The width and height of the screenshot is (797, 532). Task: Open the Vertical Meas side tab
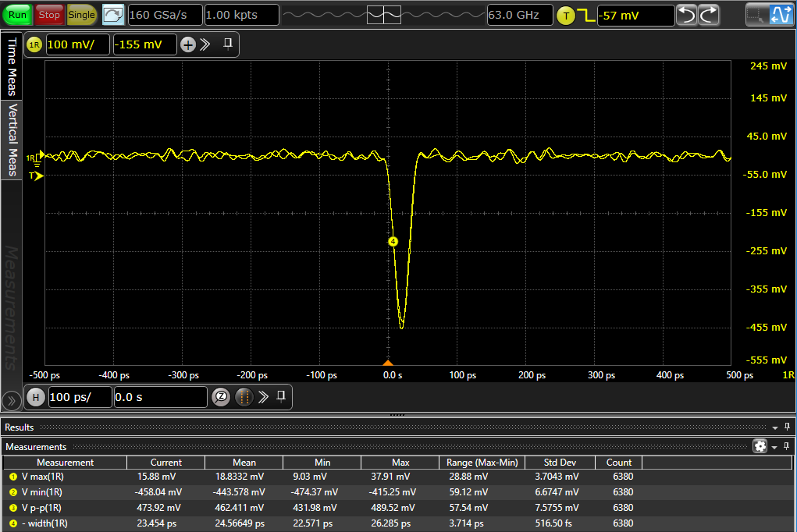click(12, 139)
